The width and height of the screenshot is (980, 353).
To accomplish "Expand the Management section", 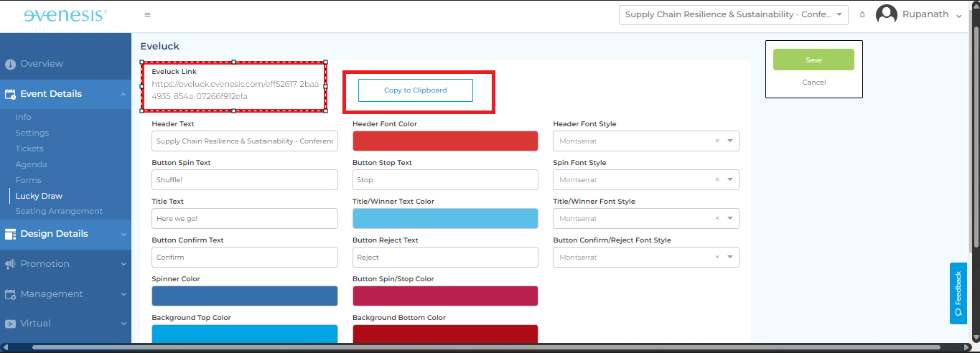I will (123, 294).
